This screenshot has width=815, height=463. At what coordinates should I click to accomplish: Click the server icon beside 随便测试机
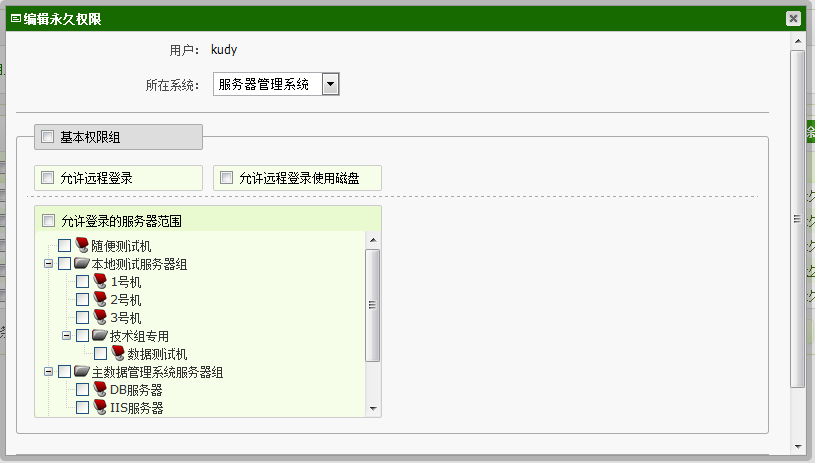(x=82, y=245)
